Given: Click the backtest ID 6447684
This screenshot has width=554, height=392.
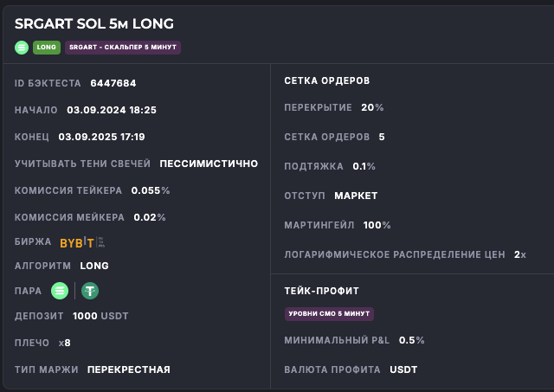Looking at the screenshot, I should point(113,84).
